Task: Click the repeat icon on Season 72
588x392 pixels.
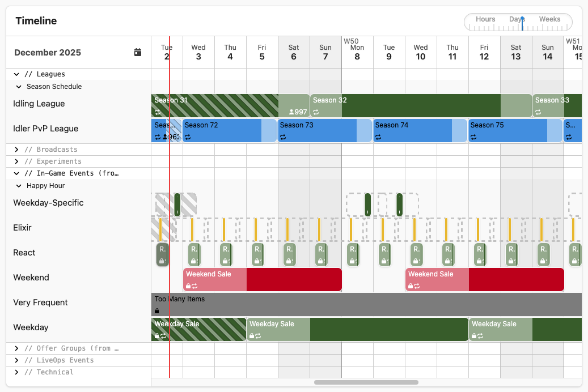Action: [x=188, y=137]
